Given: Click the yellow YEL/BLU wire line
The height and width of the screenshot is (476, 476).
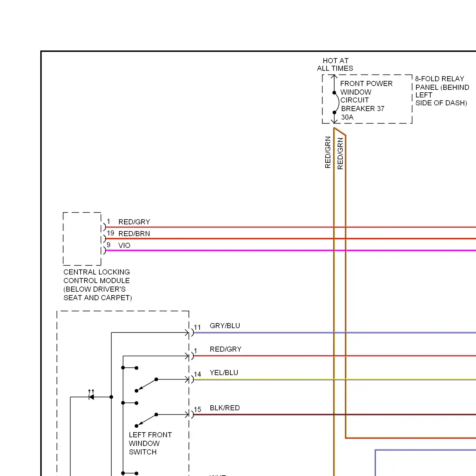Looking at the screenshot, I should (334, 379).
